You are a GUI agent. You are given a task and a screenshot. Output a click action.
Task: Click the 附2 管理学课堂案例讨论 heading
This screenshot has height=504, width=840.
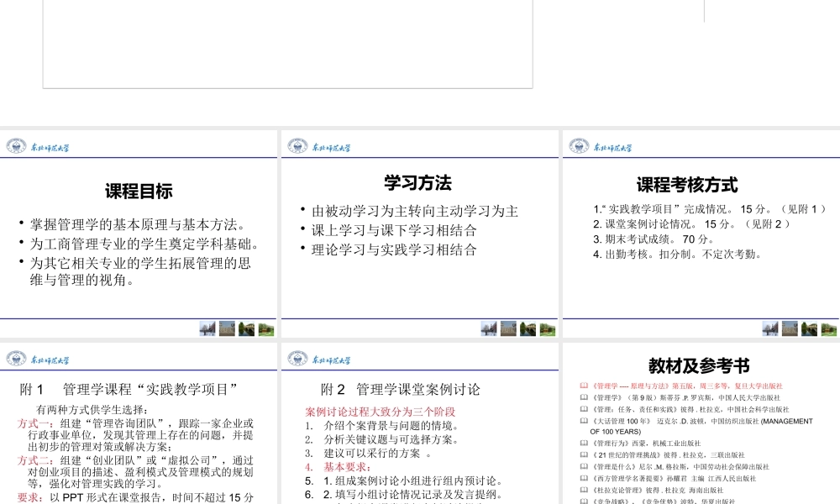tap(401, 389)
